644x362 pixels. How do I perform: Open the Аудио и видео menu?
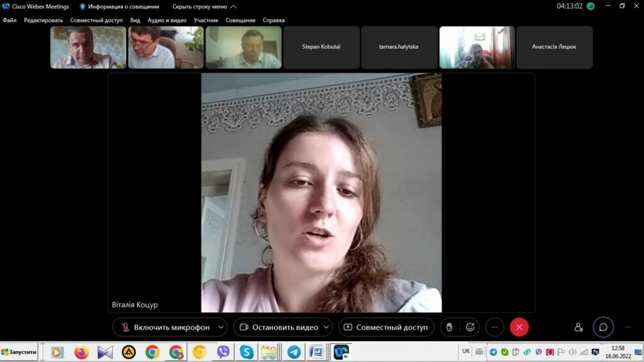click(167, 20)
